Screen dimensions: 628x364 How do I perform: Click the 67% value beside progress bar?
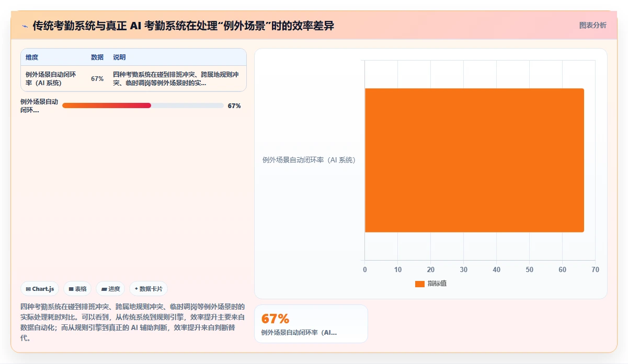click(x=234, y=106)
